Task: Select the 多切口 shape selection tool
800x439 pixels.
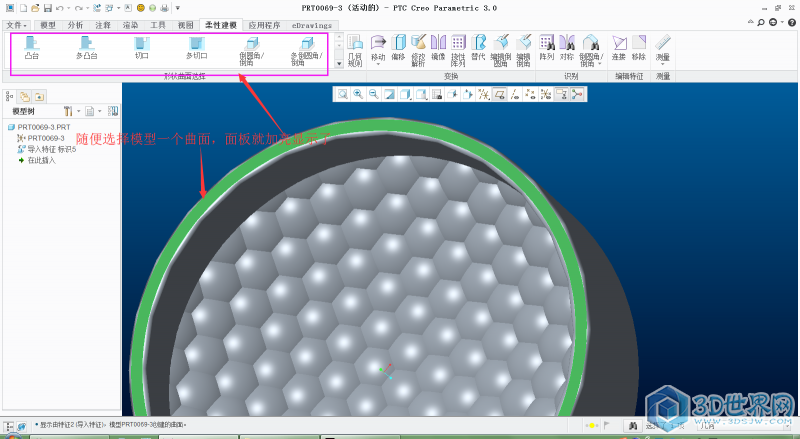Action: coord(196,48)
